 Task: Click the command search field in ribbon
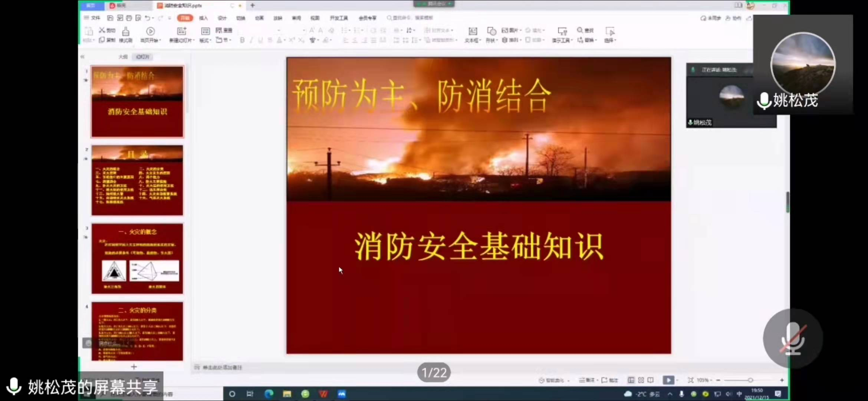click(x=410, y=18)
